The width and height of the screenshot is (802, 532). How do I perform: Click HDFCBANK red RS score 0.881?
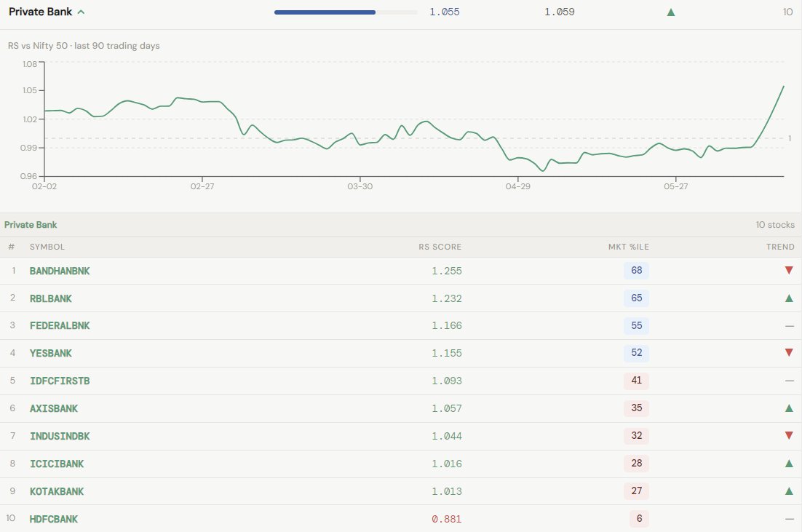(x=447, y=519)
